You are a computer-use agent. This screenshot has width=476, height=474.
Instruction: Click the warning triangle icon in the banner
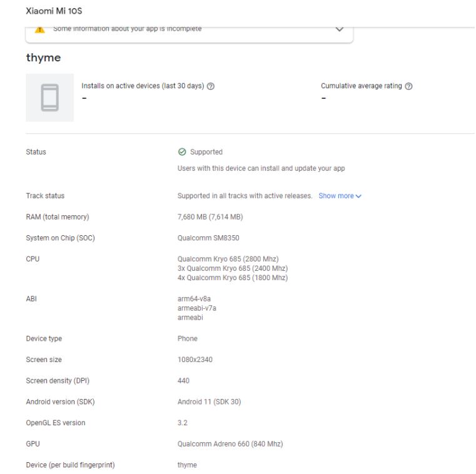click(40, 29)
